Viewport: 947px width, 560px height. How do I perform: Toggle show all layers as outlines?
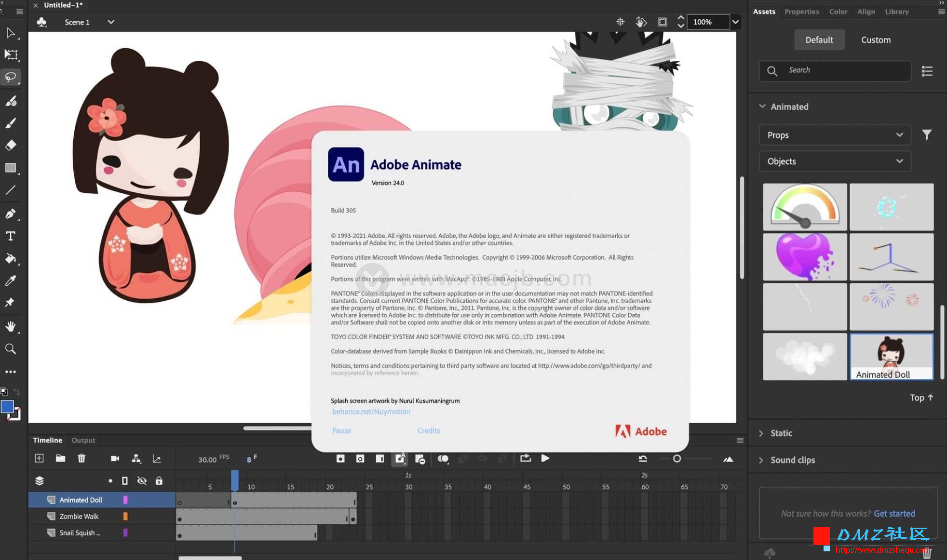(x=125, y=480)
